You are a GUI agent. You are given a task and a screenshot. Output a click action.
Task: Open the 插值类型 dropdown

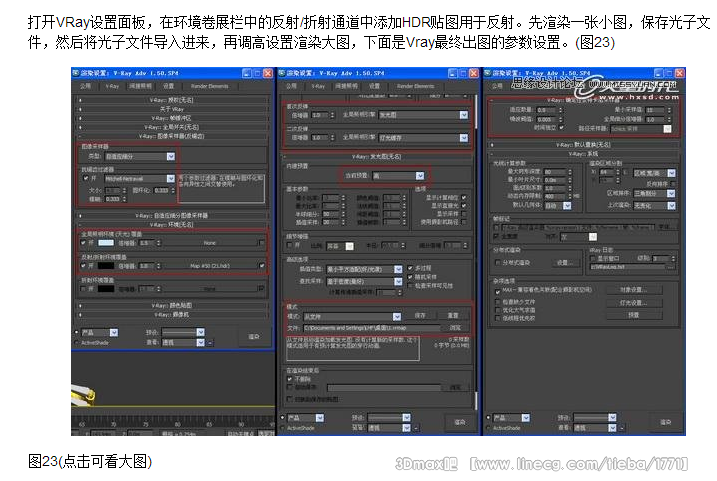point(364,270)
